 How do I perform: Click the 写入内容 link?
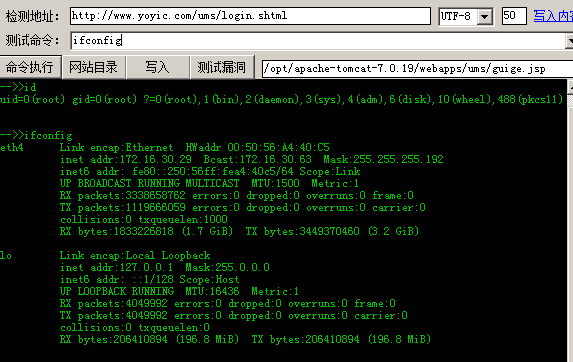tap(553, 16)
